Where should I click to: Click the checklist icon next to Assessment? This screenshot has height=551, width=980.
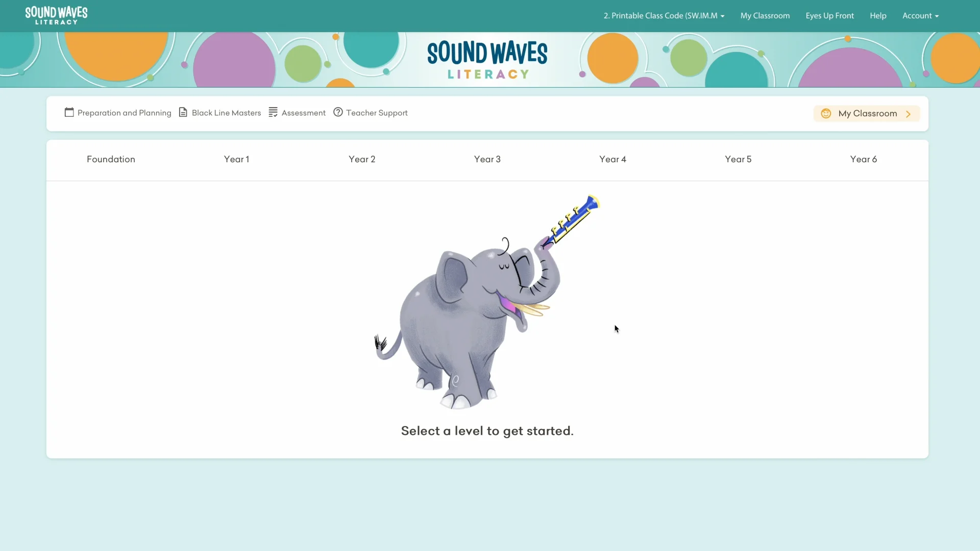pyautogui.click(x=273, y=113)
